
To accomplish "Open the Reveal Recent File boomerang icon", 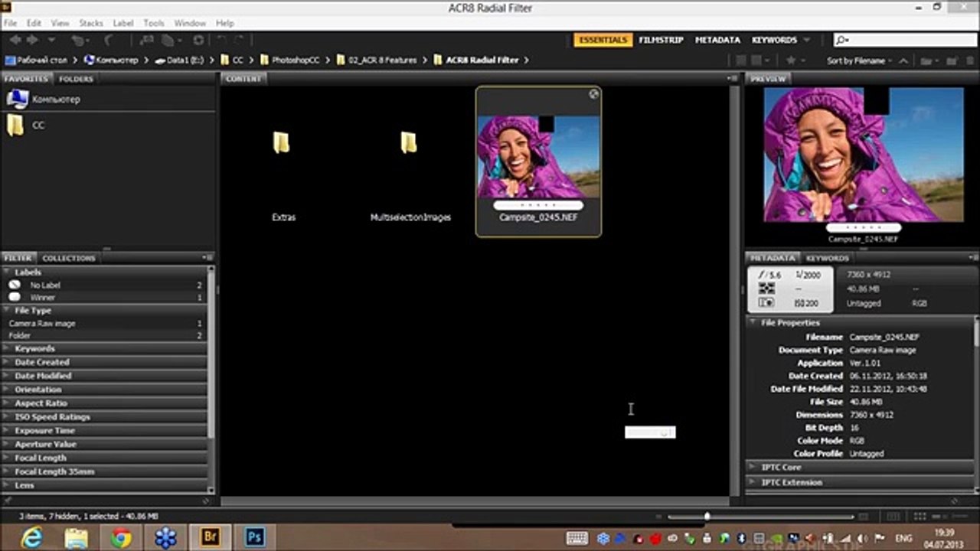I will click(109, 40).
